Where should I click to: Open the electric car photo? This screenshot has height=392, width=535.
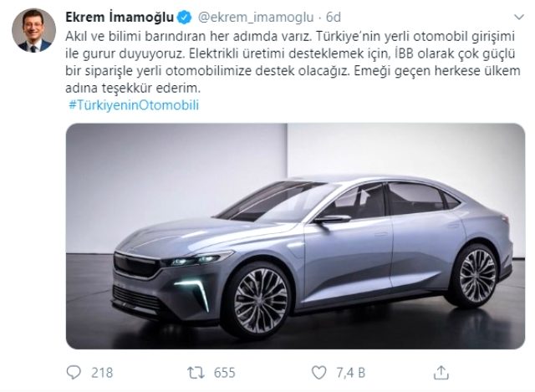(295, 236)
